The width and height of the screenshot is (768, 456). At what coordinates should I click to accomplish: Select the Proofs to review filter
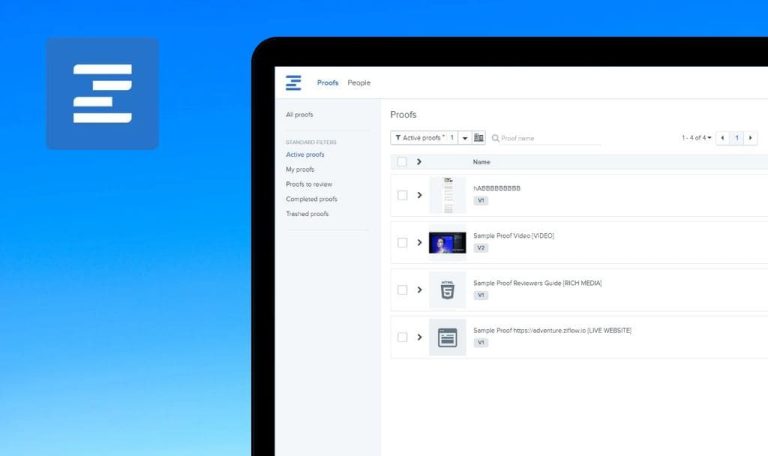pyautogui.click(x=309, y=184)
